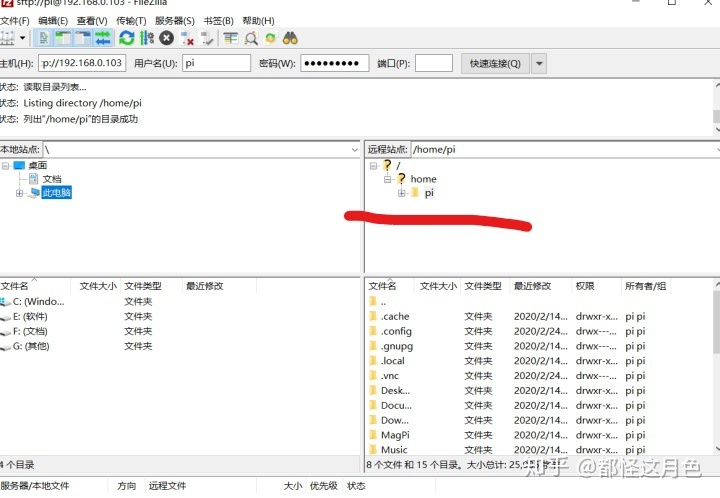
Task: Toggle directory comparison
Action: click(x=251, y=38)
